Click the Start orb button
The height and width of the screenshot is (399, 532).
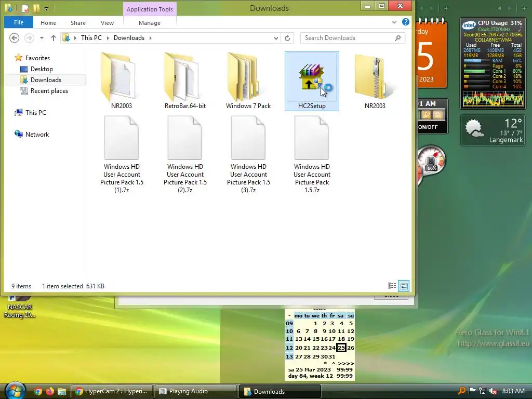point(15,391)
